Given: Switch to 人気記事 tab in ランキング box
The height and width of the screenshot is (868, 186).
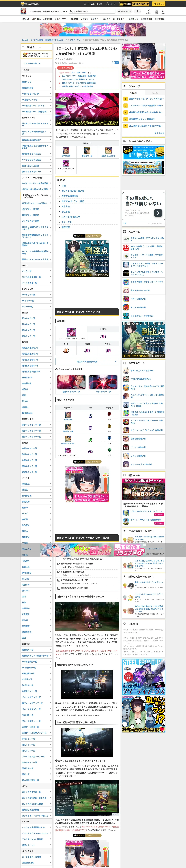Looking at the screenshot, I should click(133, 93).
